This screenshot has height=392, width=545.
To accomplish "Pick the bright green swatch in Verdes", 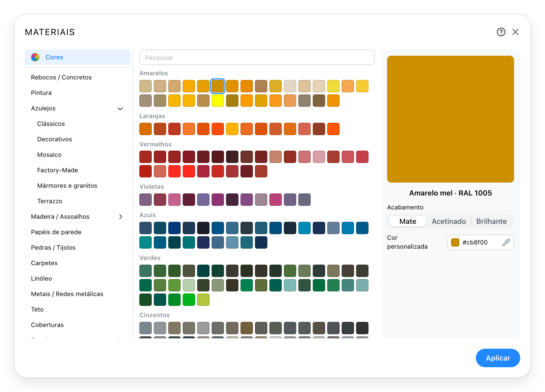I will tap(189, 300).
